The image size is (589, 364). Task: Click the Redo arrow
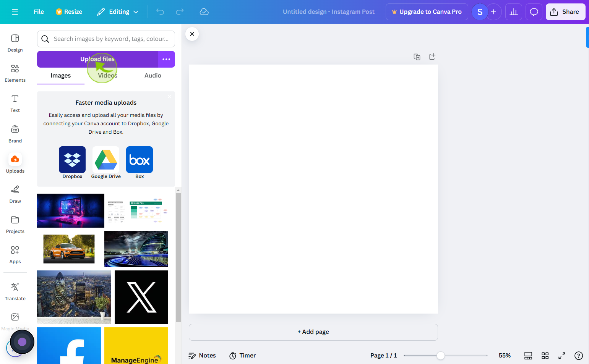click(x=180, y=12)
